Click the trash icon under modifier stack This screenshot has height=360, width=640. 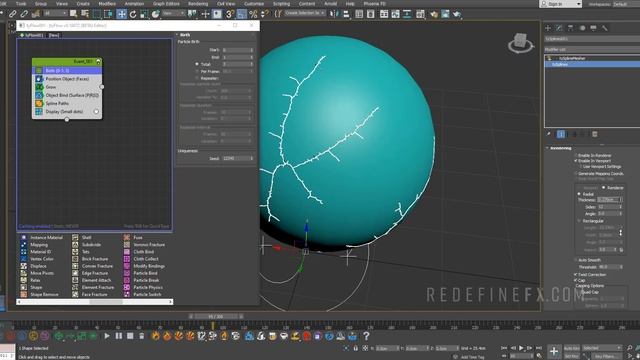click(595, 134)
